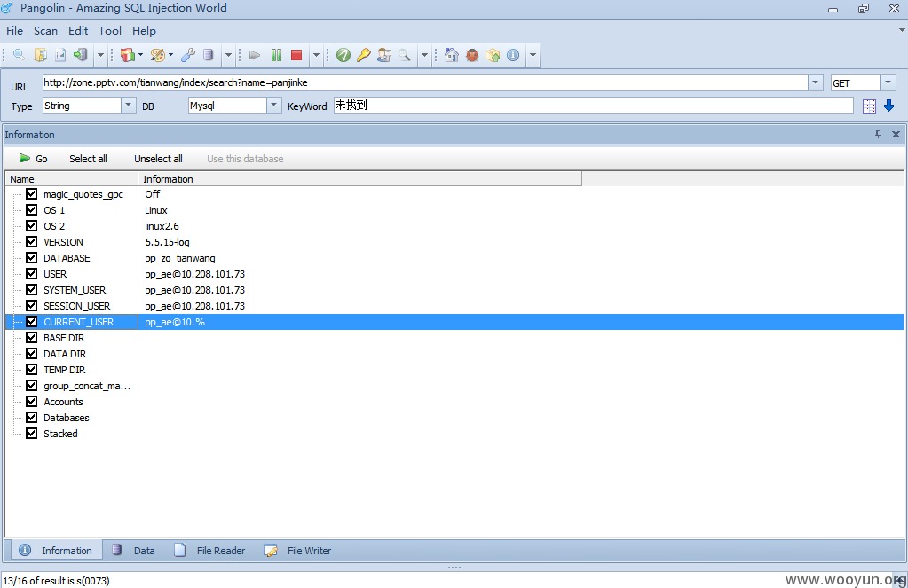
Task: Close the Information panel
Action: pyautogui.click(x=896, y=134)
